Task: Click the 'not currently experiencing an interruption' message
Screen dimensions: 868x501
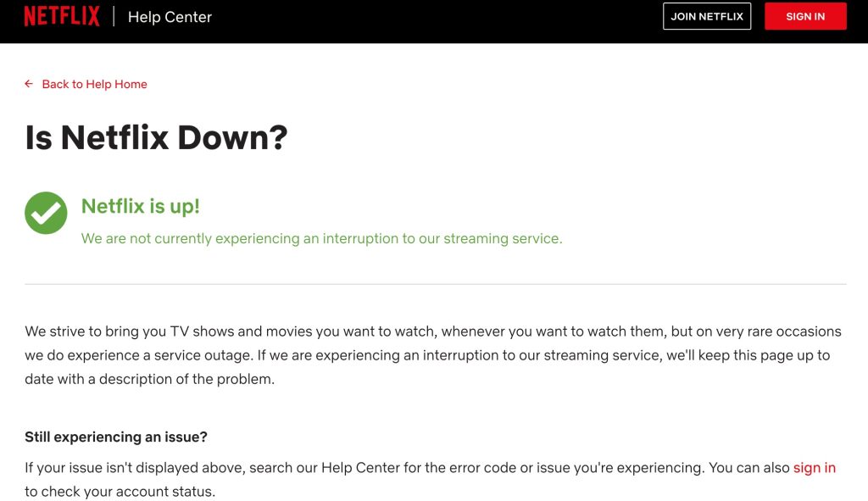Action: click(321, 238)
